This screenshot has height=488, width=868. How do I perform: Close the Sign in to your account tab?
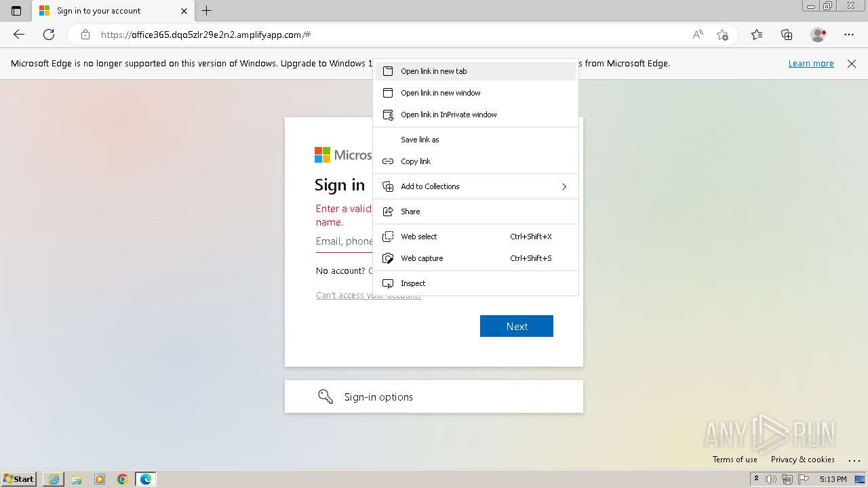(184, 11)
